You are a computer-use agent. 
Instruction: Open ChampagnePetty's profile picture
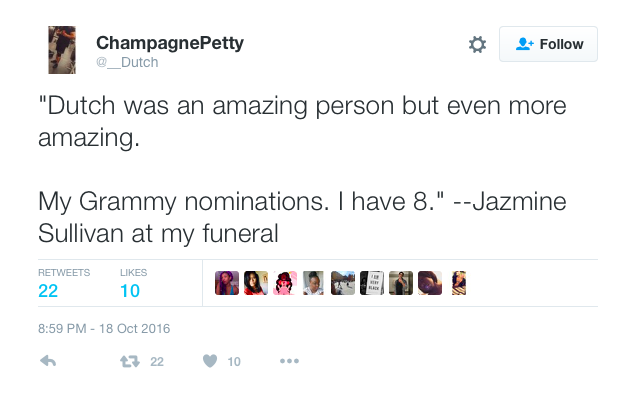pos(62,49)
